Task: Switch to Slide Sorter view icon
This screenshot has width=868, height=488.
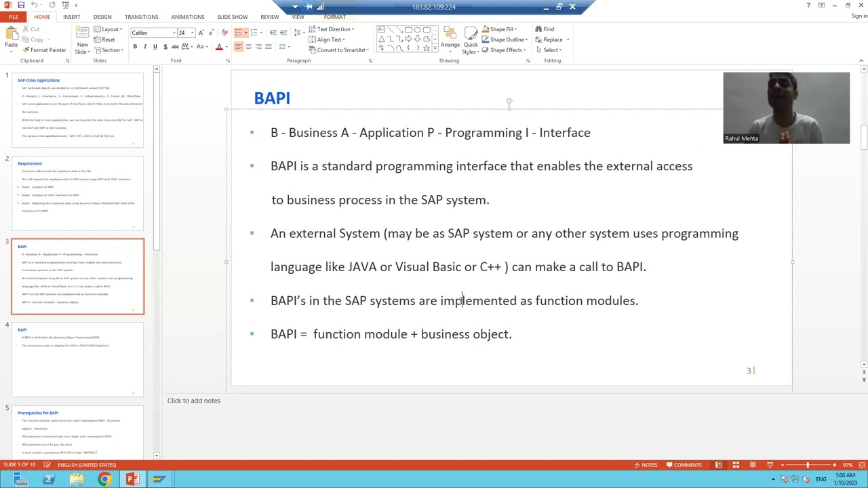Action: [x=736, y=465]
